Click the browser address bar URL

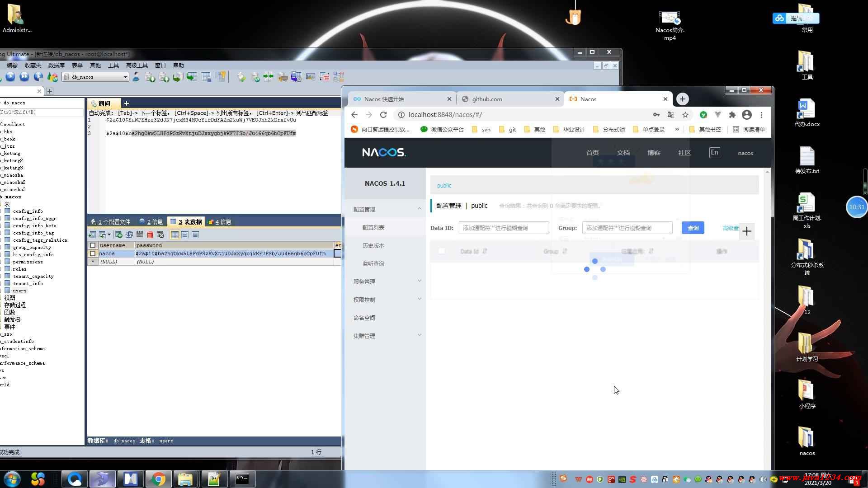[445, 115]
